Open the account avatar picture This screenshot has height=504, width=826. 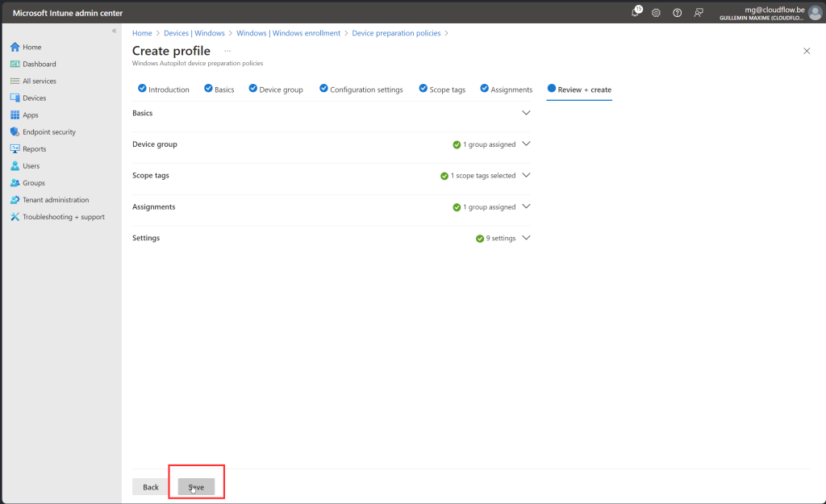[815, 13]
